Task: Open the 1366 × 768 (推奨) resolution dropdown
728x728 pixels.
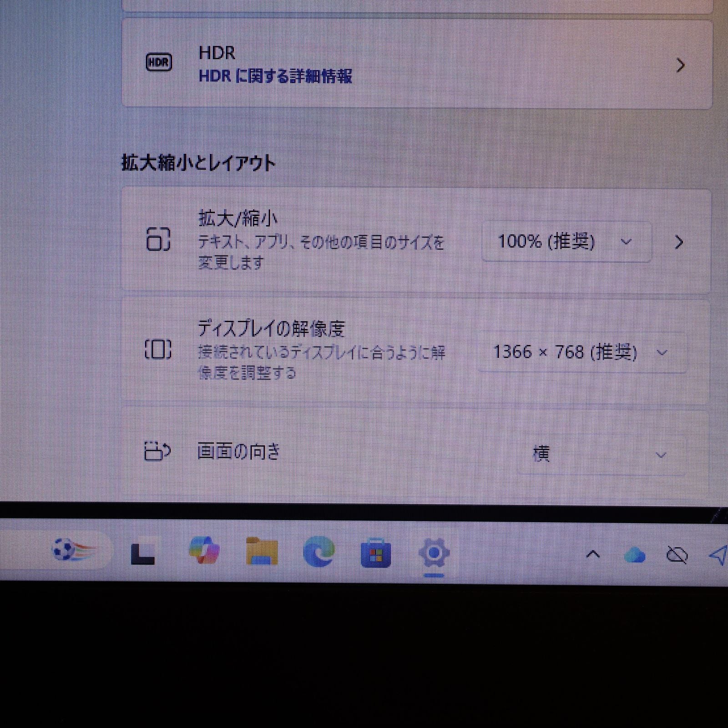Action: [x=581, y=353]
